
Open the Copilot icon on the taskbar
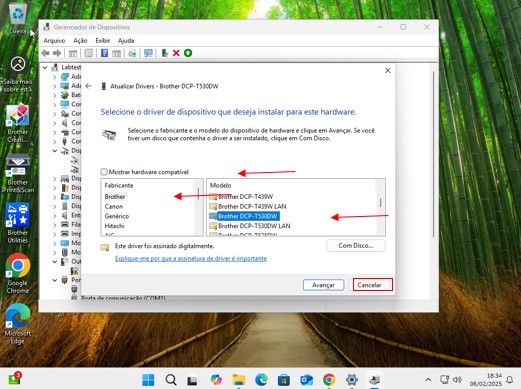point(216,380)
